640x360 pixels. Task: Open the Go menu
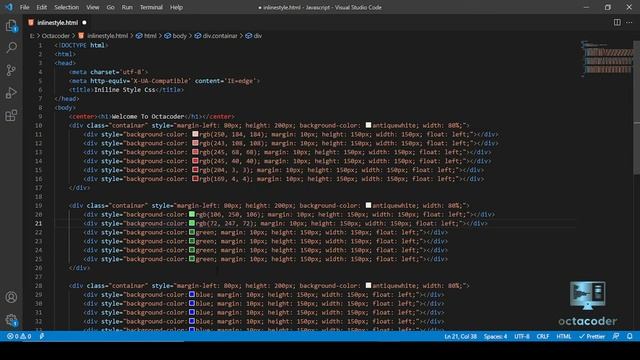pos(111,7)
